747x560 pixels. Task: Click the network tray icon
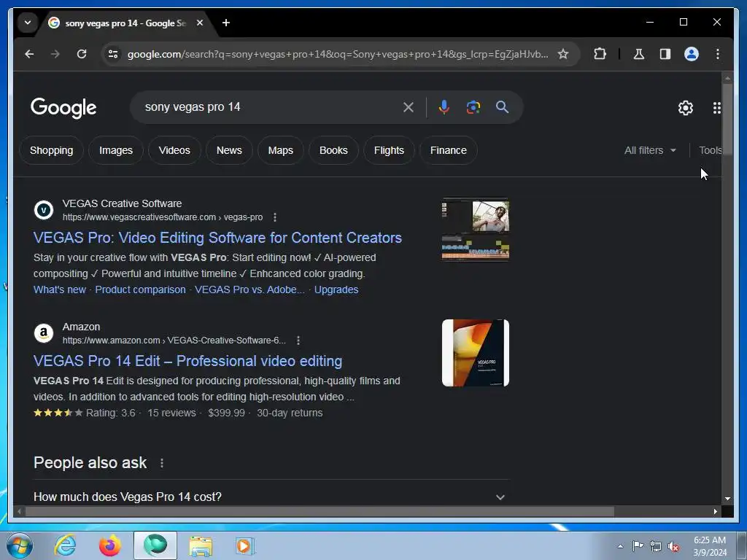pyautogui.click(x=656, y=546)
